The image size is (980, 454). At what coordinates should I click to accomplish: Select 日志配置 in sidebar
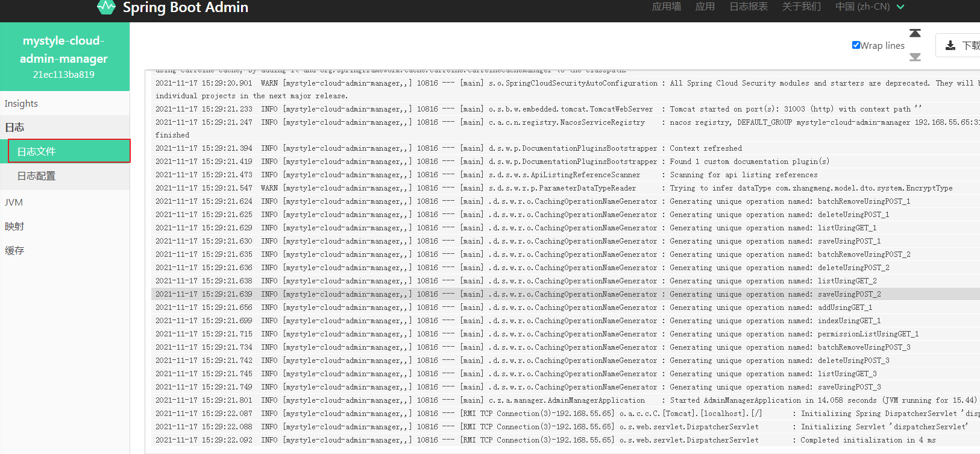(37, 176)
